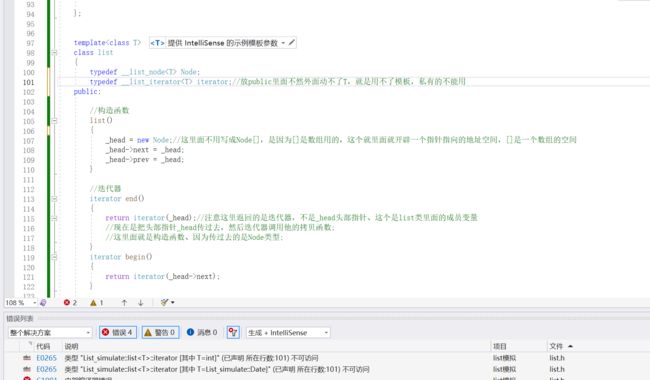Click _head->prev = _head statement
650x380 pixels.
coord(145,160)
